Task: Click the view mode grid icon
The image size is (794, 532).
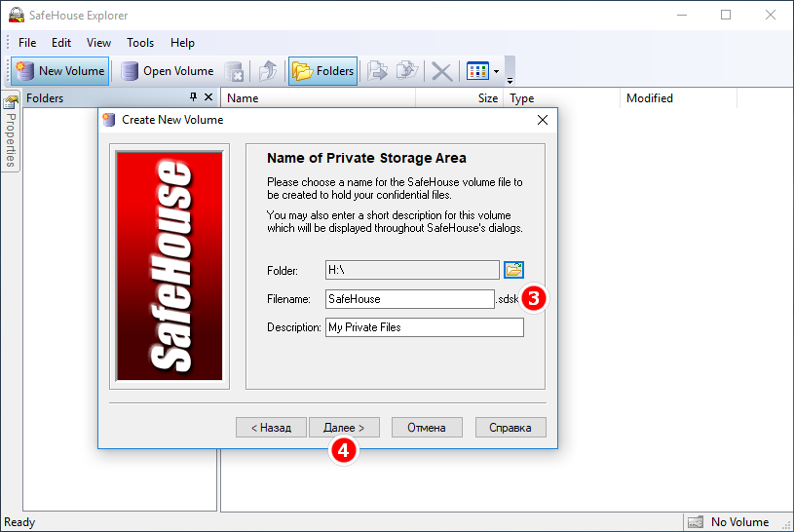Action: (477, 71)
